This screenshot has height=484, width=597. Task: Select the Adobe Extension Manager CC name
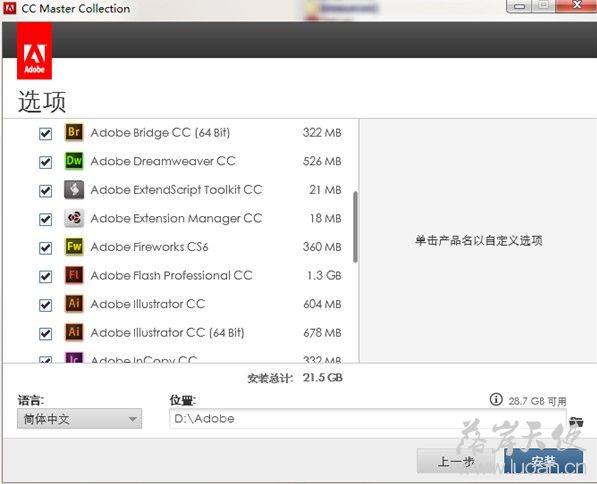pyautogui.click(x=176, y=218)
